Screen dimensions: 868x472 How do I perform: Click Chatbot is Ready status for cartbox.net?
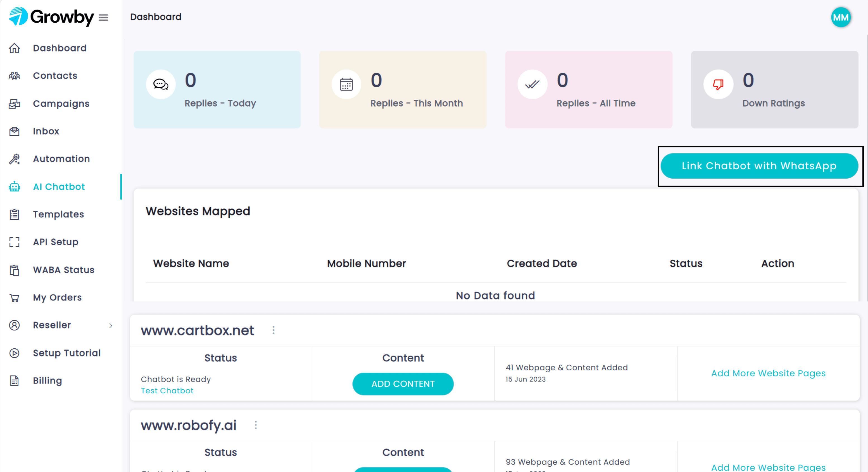(x=176, y=379)
